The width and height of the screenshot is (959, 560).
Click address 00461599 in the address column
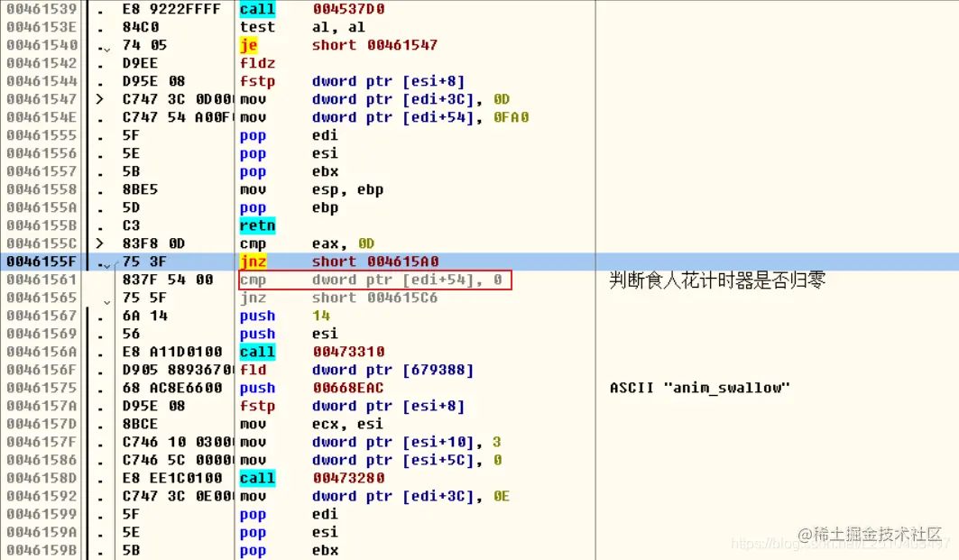41,514
